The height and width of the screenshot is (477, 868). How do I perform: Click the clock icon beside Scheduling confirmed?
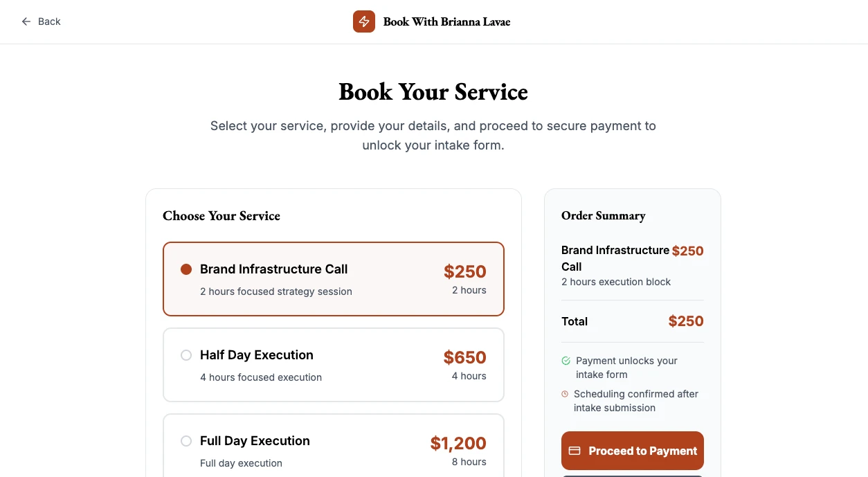(x=565, y=394)
